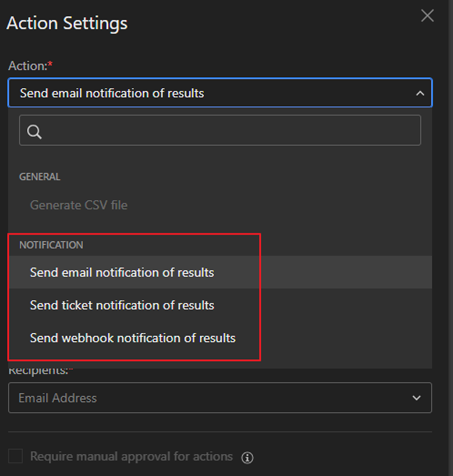Expand the Recipients dropdown chevron

tap(416, 398)
